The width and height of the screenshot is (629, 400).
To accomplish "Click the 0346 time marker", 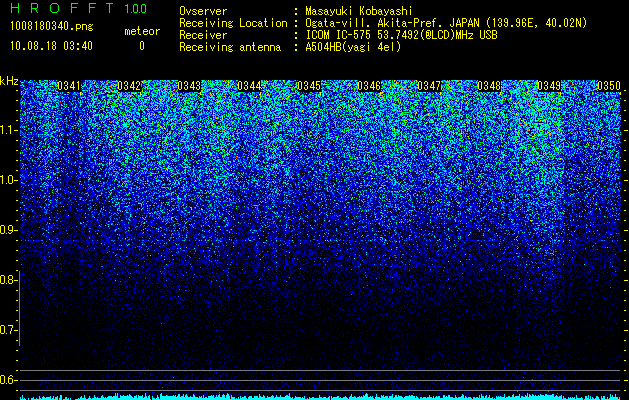I will (369, 86).
